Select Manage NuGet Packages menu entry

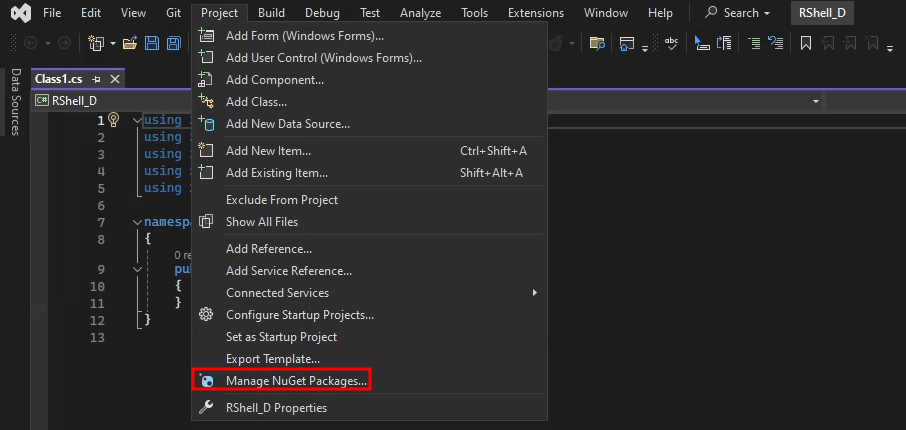[x=296, y=381]
